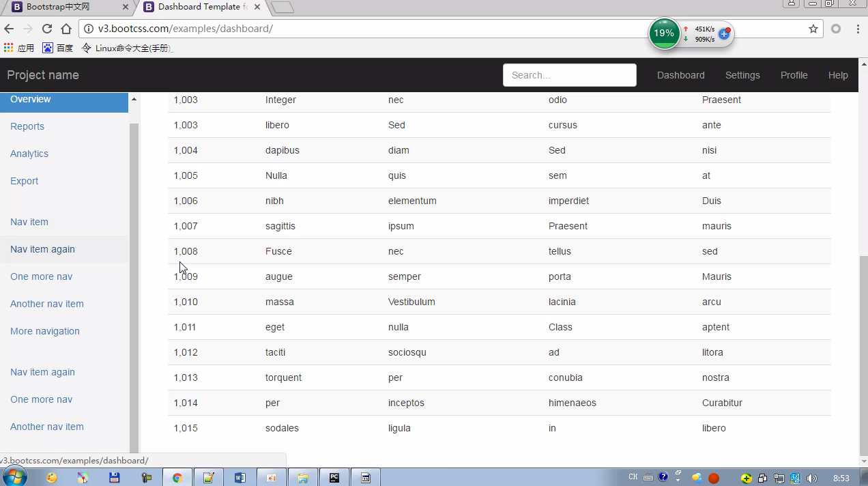
Task: Open Word from the taskbar
Action: pos(240,478)
